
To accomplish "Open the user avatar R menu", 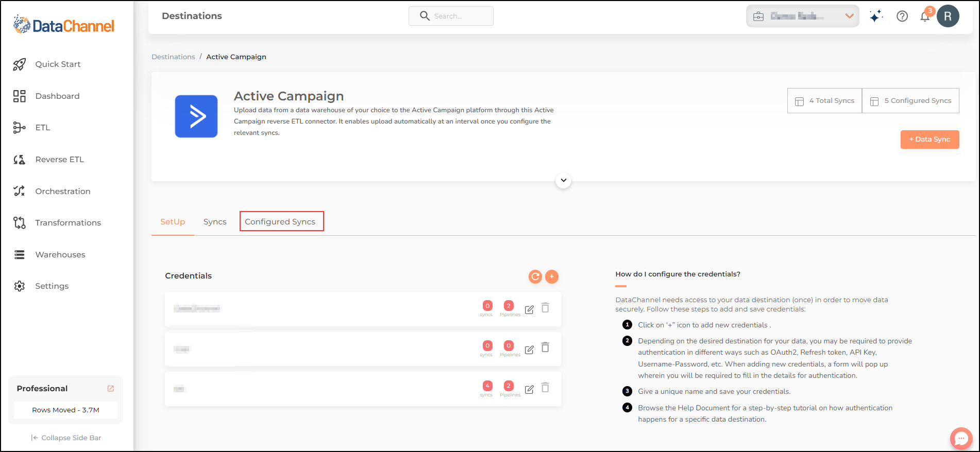I will point(948,16).
